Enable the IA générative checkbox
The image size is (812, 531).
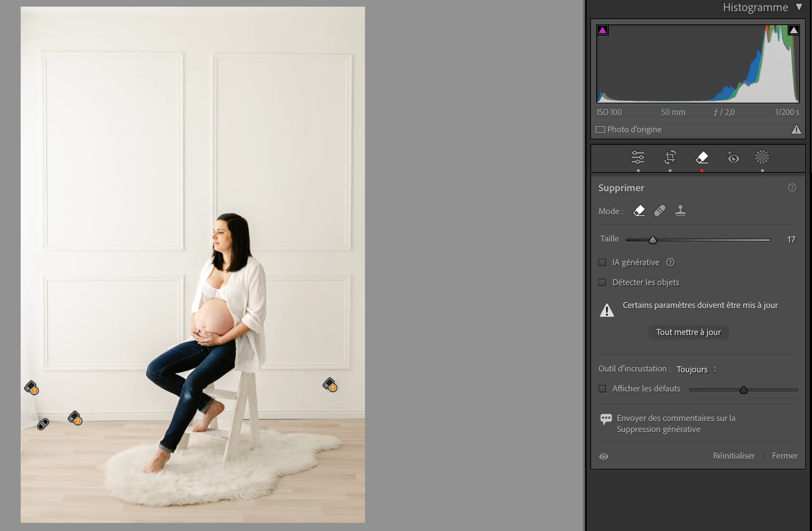[602, 263]
